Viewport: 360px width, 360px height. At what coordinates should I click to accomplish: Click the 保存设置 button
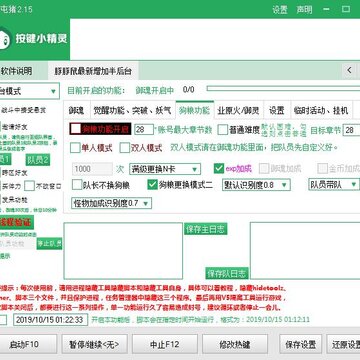pos(301,344)
